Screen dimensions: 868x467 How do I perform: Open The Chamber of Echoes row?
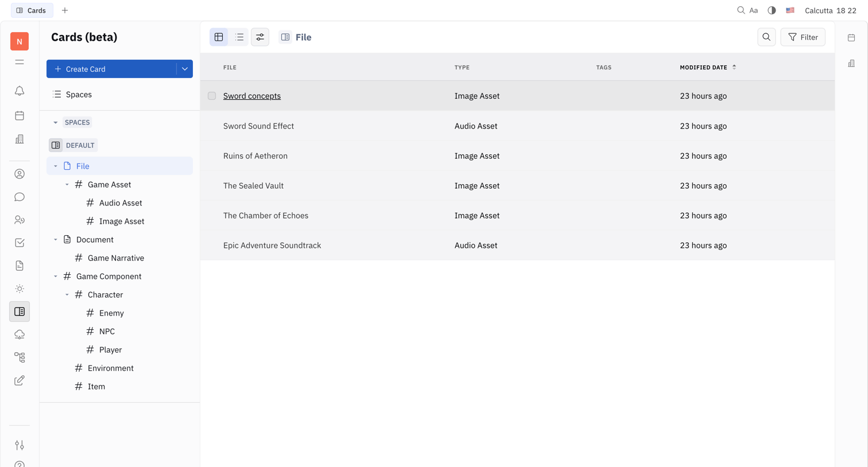click(517, 215)
